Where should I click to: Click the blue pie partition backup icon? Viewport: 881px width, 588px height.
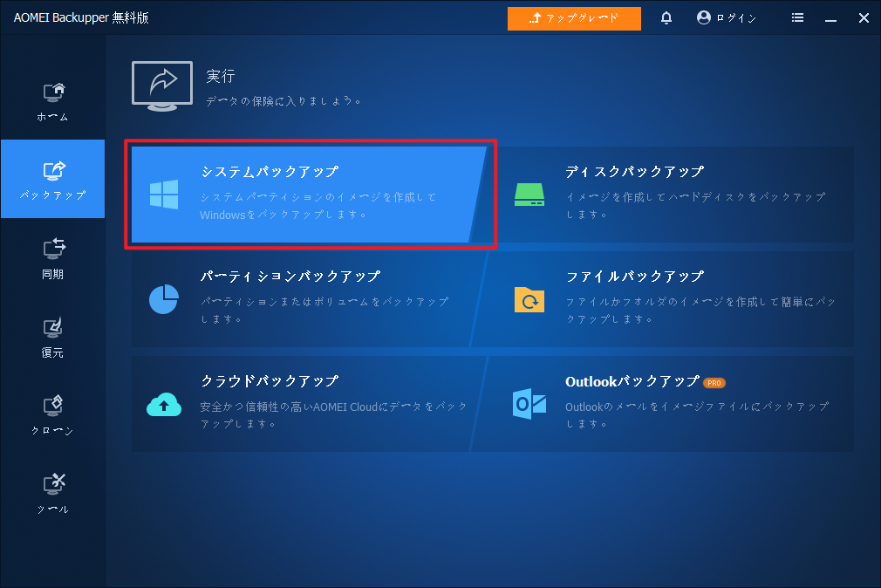pyautogui.click(x=164, y=299)
